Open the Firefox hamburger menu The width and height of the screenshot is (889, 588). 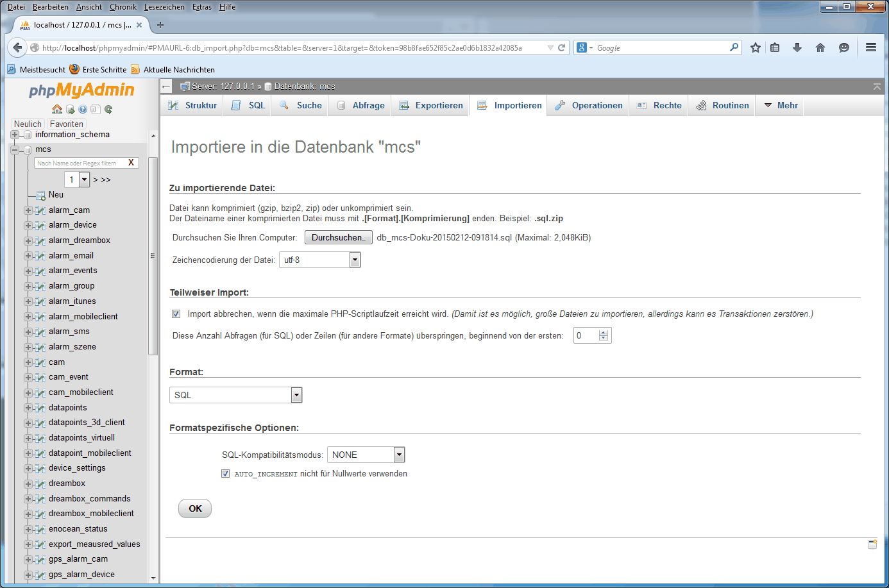point(870,47)
